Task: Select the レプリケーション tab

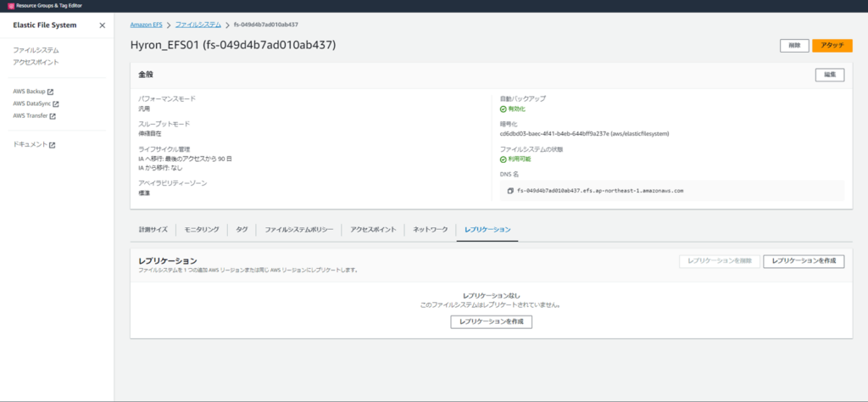Action: point(487,230)
